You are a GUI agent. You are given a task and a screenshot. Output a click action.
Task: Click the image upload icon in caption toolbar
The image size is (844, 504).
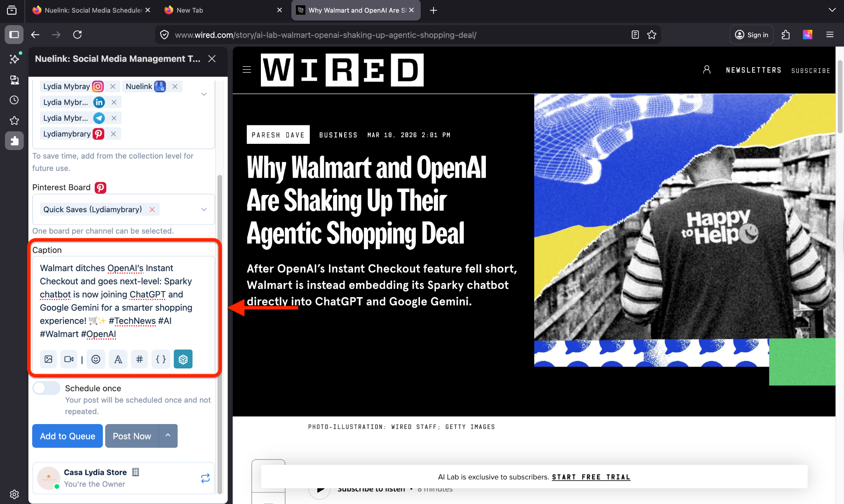coord(48,359)
